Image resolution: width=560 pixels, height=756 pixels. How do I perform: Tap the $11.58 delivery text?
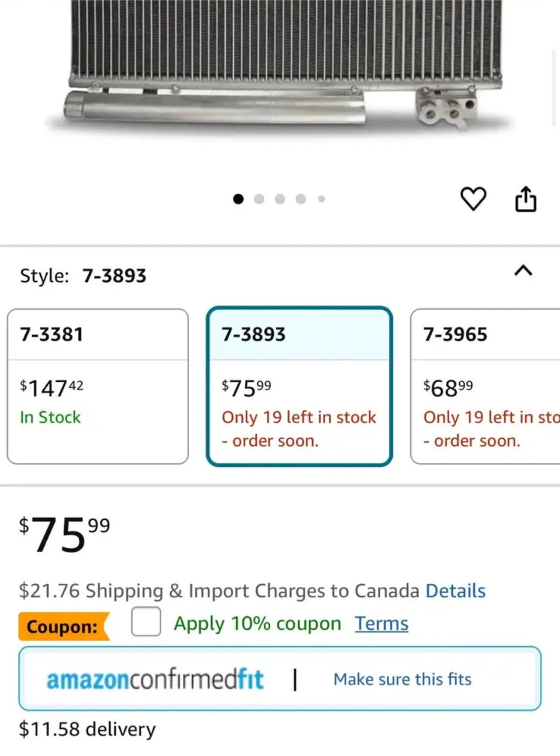(x=87, y=729)
